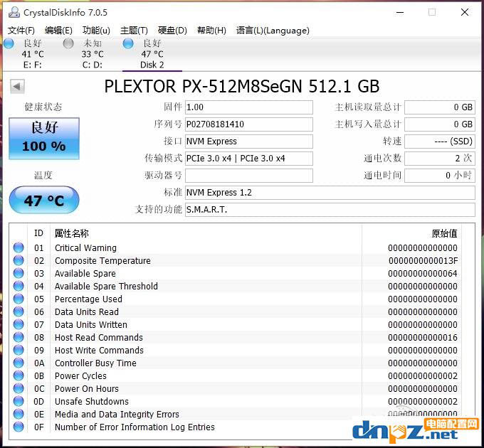Click the disk title PLEXTOR PX-512M8SeGN 512.1 GB

pyautogui.click(x=242, y=86)
